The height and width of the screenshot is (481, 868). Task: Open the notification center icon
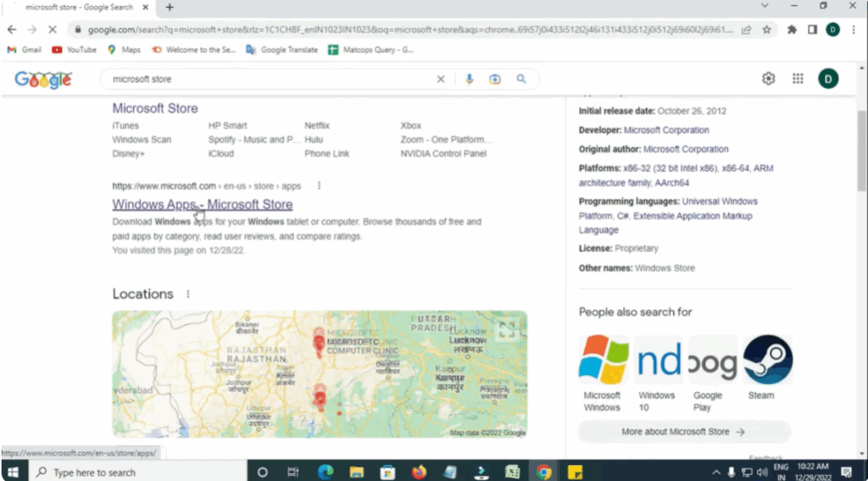click(x=847, y=473)
